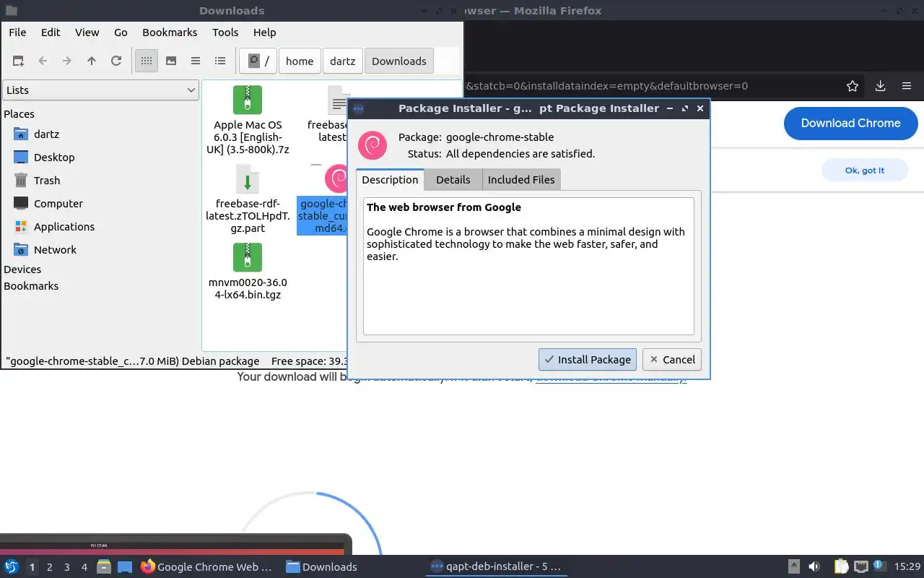Open the View menu
Screen dimensions: 924x578
[87, 33]
